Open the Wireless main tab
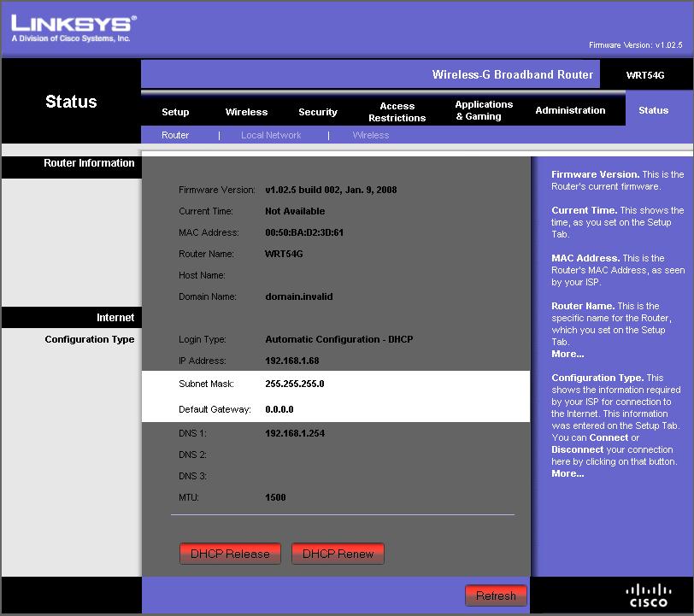Screen dimensions: 694x616 pos(246,112)
